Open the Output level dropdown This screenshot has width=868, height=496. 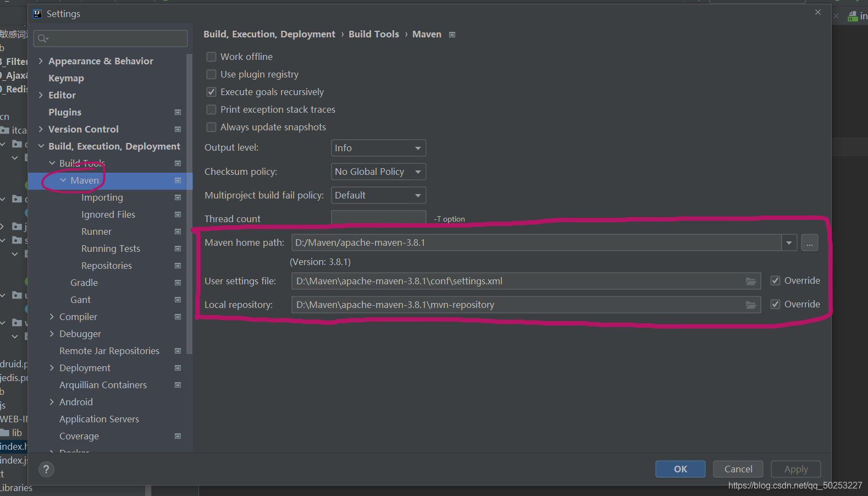[378, 148]
